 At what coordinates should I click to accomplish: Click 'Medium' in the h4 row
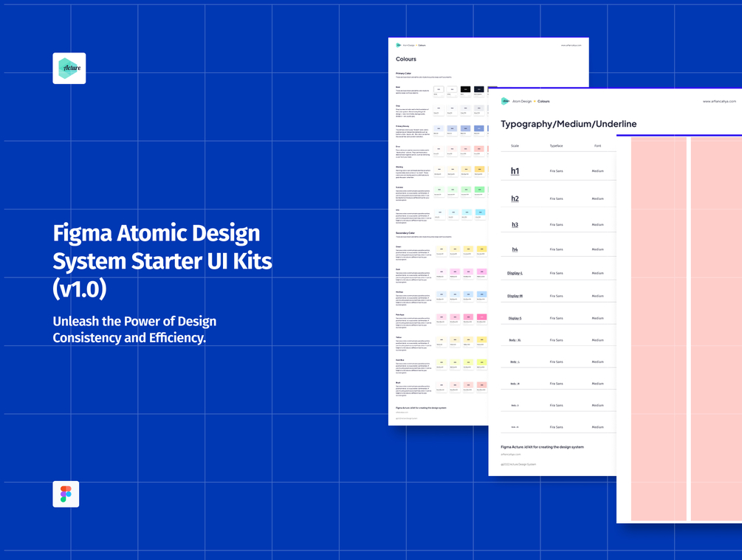pos(598,249)
